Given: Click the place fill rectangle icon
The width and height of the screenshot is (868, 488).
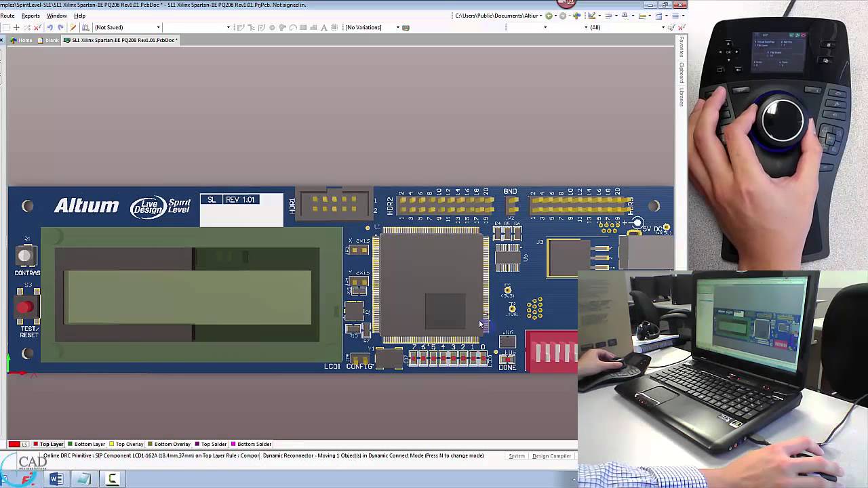Looking at the screenshot, I should click(303, 27).
